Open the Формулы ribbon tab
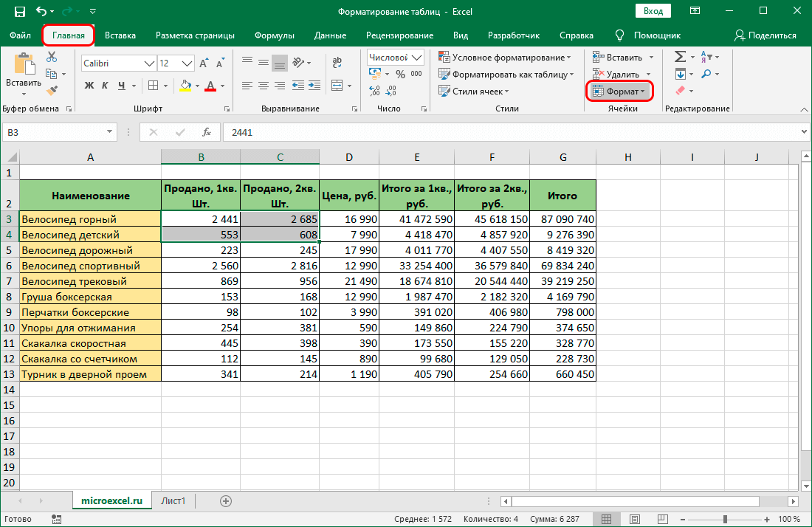 [x=274, y=35]
